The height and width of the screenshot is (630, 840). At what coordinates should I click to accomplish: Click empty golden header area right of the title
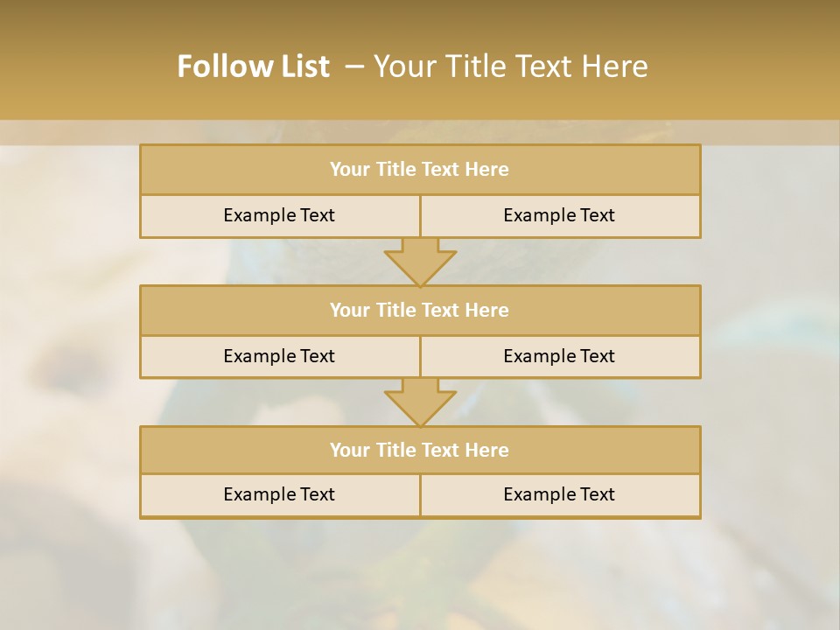(752, 66)
